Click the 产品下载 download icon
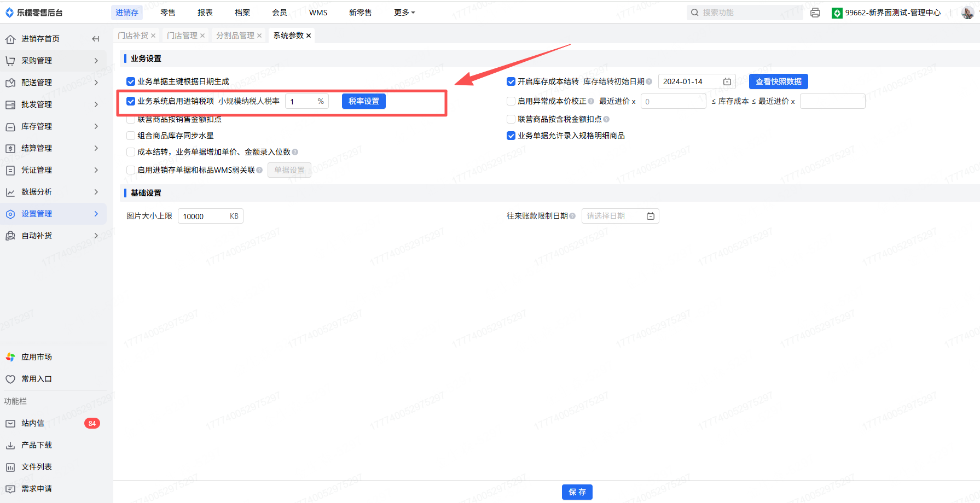980x503 pixels. pos(10,445)
